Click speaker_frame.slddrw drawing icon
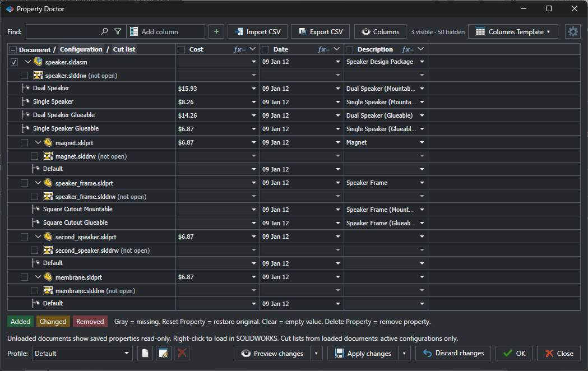The width and height of the screenshot is (588, 371). [x=48, y=196]
